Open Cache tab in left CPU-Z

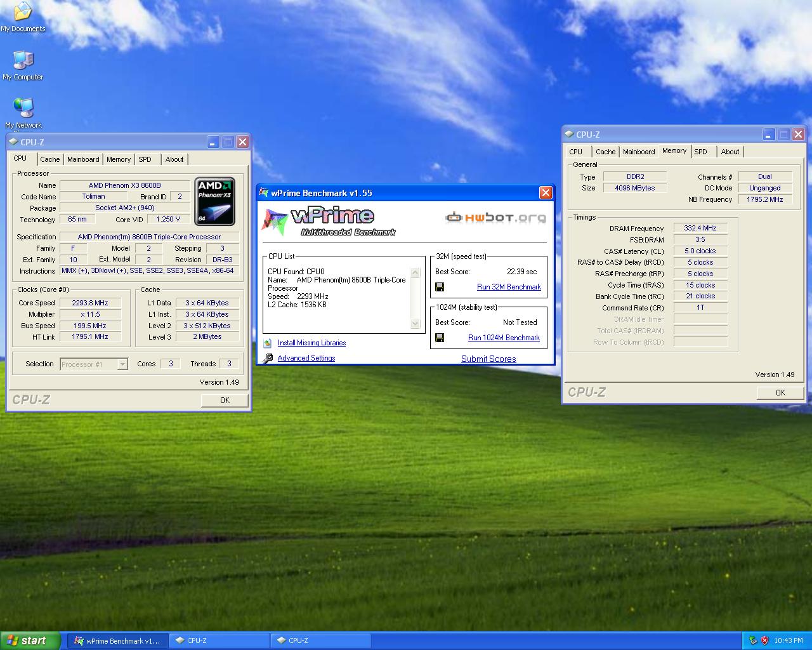(50, 159)
